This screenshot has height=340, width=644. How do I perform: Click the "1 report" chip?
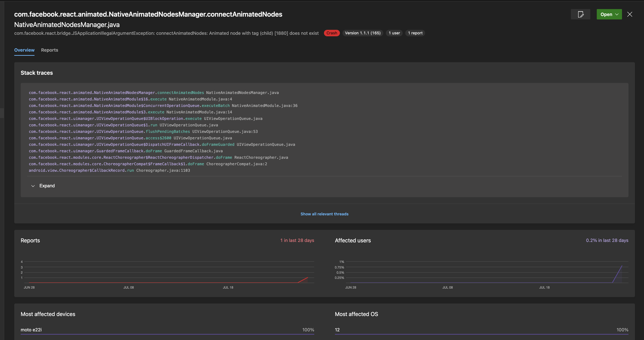pyautogui.click(x=415, y=33)
